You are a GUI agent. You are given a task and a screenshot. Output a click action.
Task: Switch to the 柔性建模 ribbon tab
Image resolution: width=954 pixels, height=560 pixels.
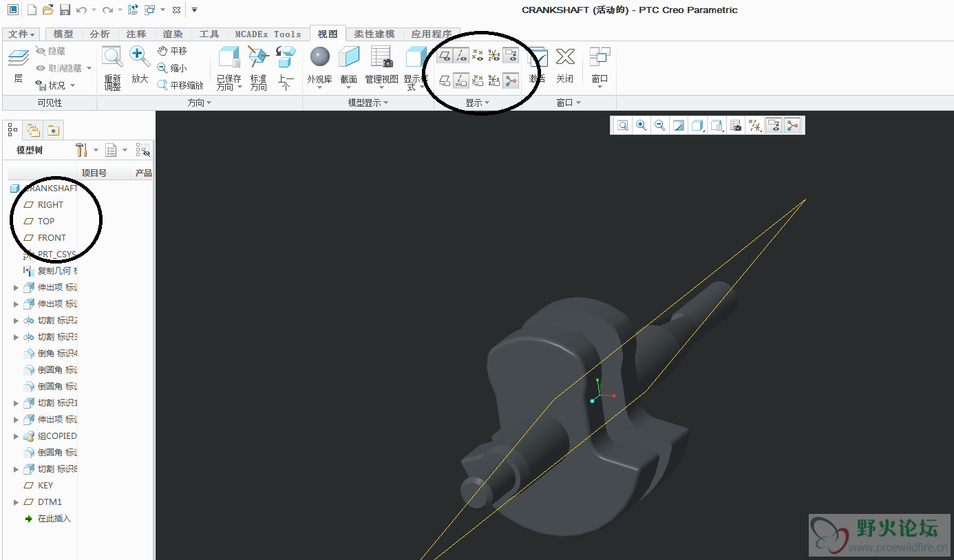click(x=374, y=34)
